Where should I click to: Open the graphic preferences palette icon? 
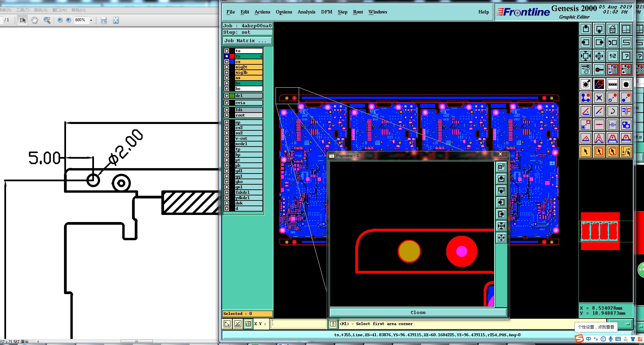tap(586, 69)
